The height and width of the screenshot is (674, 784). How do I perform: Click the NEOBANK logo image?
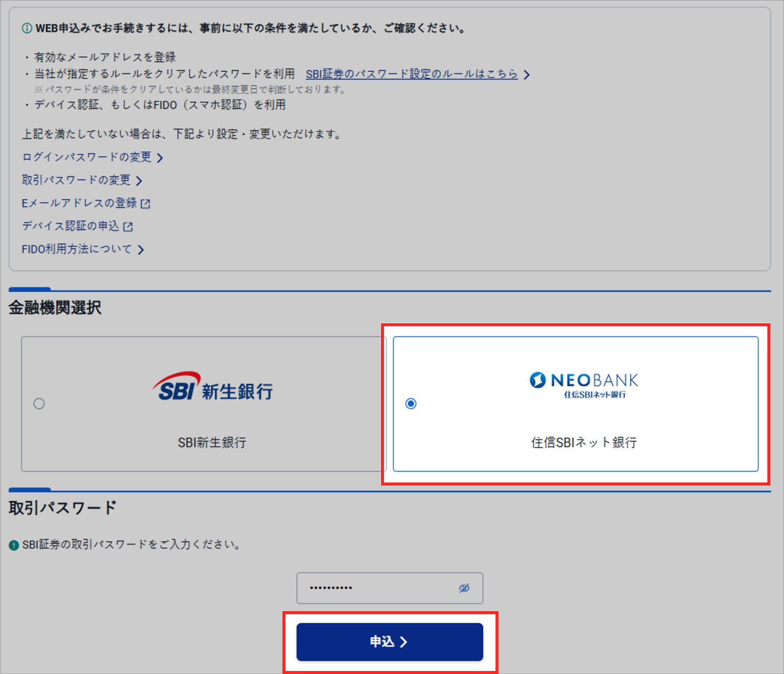(x=584, y=385)
